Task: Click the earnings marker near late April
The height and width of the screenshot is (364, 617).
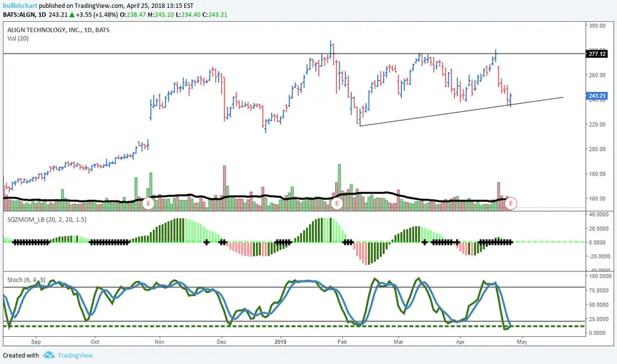Action: 511,203
